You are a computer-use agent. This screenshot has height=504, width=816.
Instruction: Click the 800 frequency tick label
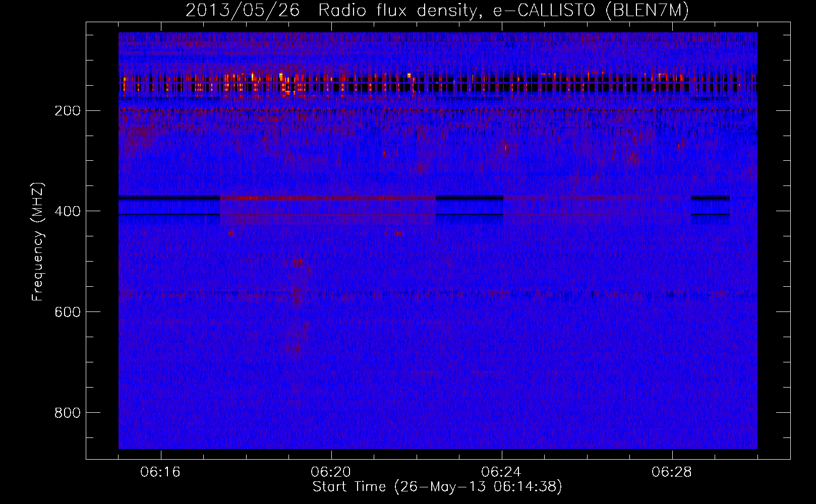click(67, 413)
